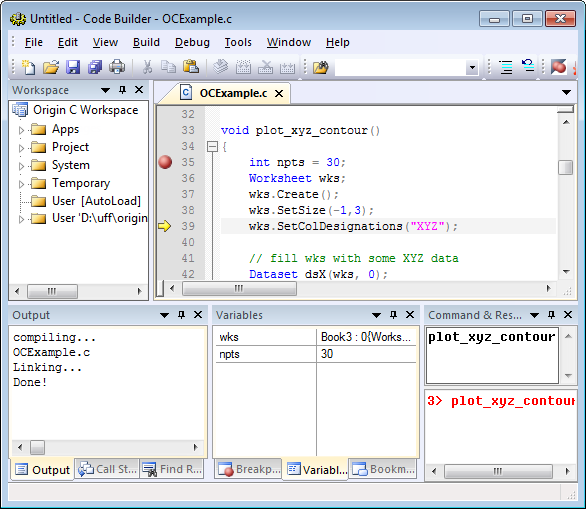Click the indent lines toolbar icon
Image resolution: width=586 pixels, height=509 pixels.
pyautogui.click(x=506, y=67)
